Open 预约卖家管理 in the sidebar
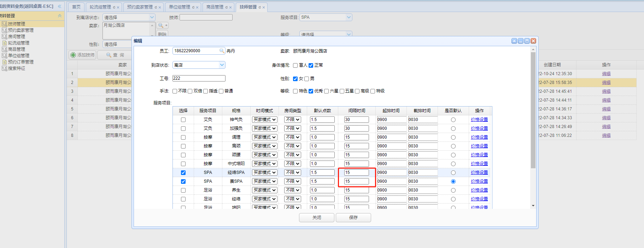Viewport: 644px width, 248px height. (x=21, y=30)
